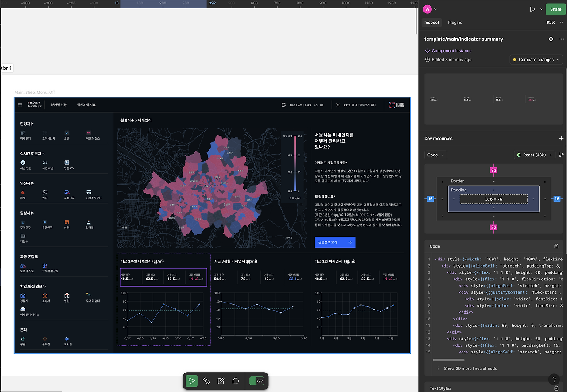Viewport: 567px width, 392px height.
Task: Click the 상권 store icon
Action: click(x=66, y=222)
